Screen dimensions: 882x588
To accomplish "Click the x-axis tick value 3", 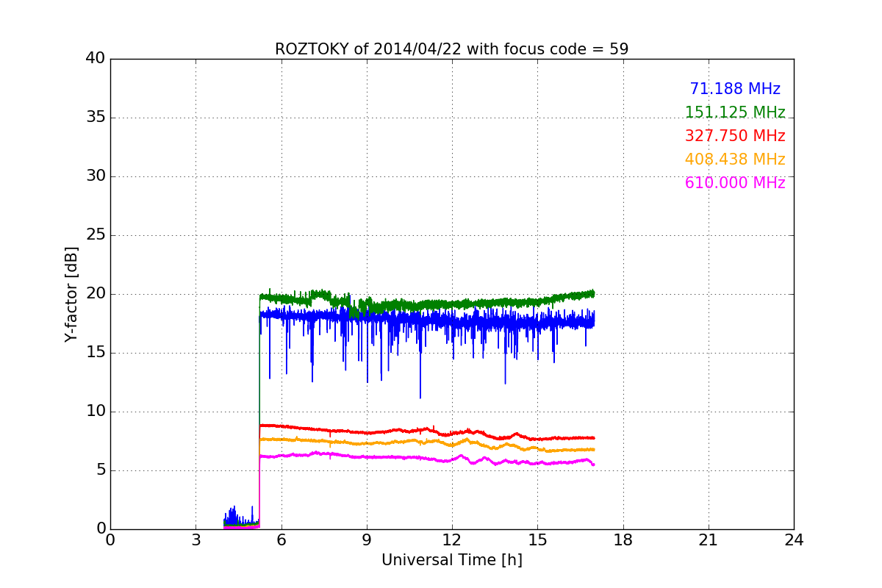I will click(196, 540).
